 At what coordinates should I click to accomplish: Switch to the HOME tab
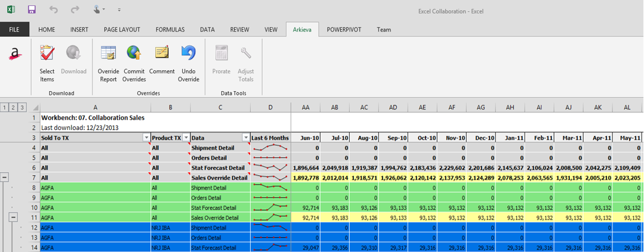pyautogui.click(x=47, y=30)
